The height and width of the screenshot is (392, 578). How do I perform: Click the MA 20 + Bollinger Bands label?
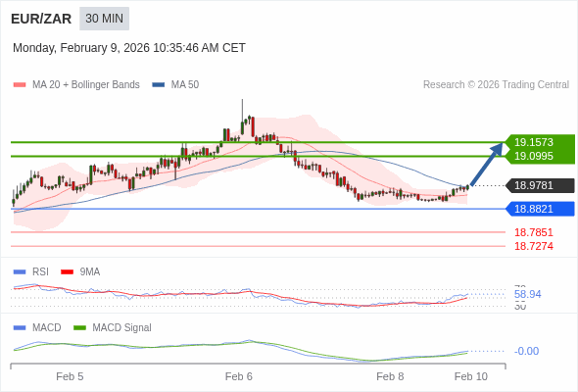86,85
